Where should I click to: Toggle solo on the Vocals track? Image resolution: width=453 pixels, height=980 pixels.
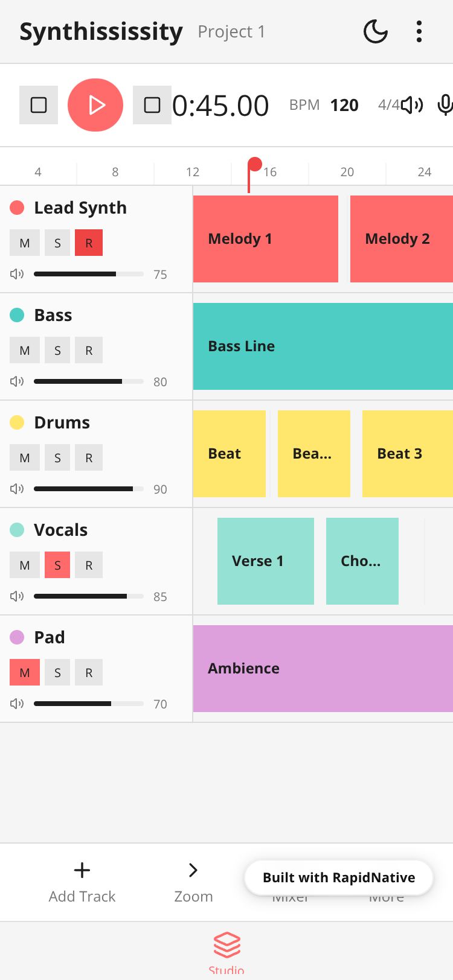pyautogui.click(x=57, y=565)
